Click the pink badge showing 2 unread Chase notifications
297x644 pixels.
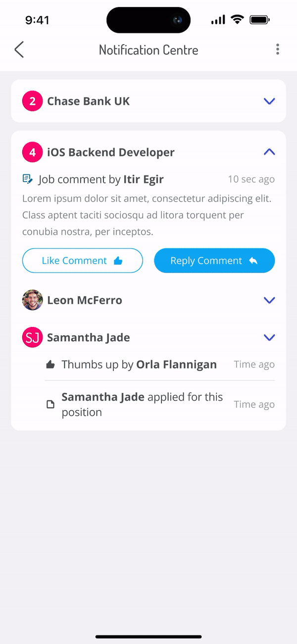32,101
